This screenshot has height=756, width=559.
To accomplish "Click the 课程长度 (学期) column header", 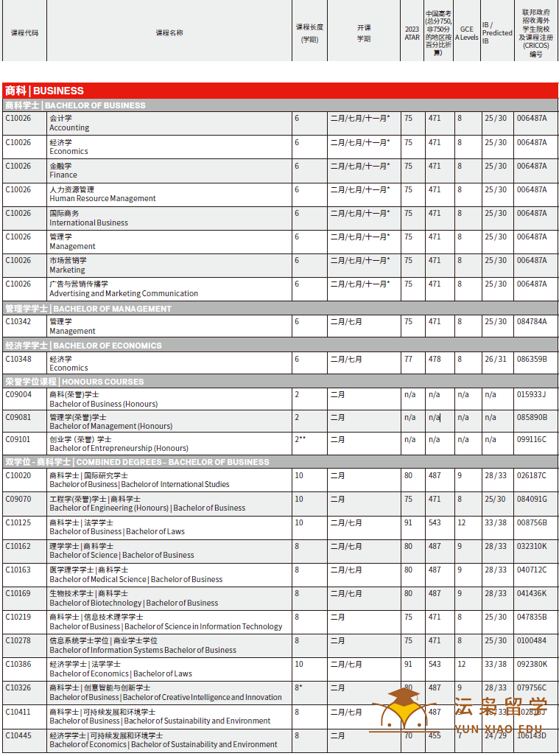I will [x=309, y=33].
